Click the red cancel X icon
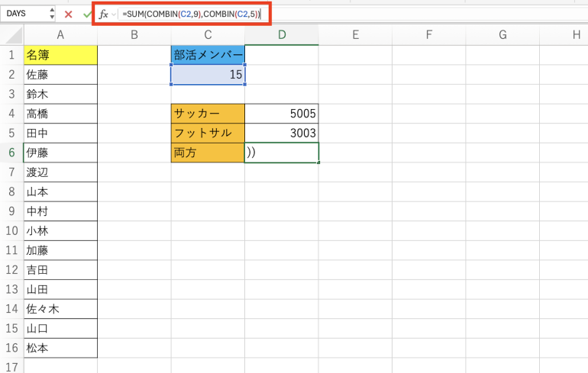 [69, 14]
